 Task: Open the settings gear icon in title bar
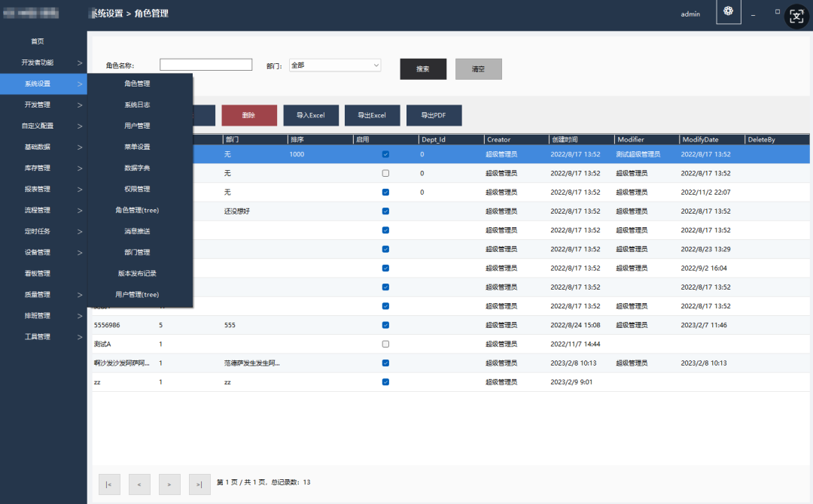(729, 11)
